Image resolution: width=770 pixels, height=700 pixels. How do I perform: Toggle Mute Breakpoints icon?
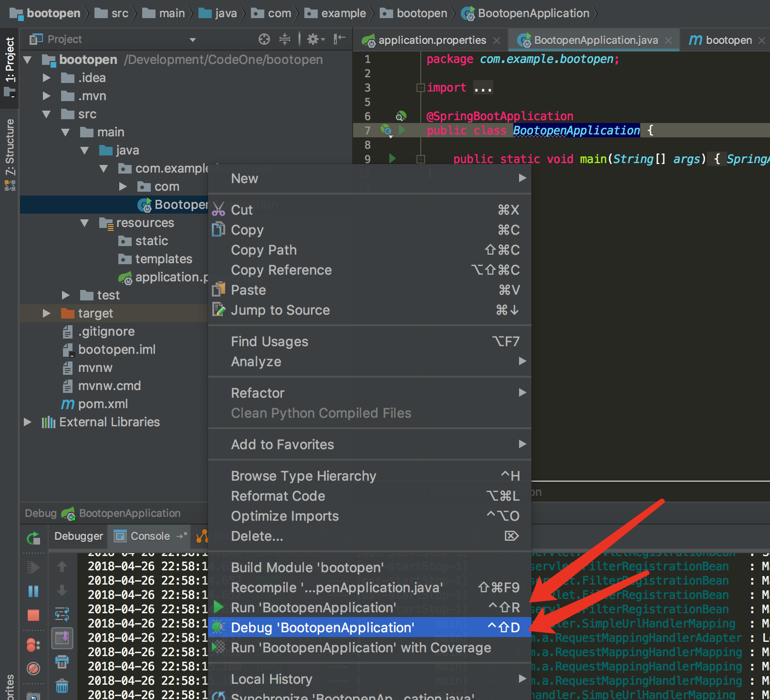point(33,669)
